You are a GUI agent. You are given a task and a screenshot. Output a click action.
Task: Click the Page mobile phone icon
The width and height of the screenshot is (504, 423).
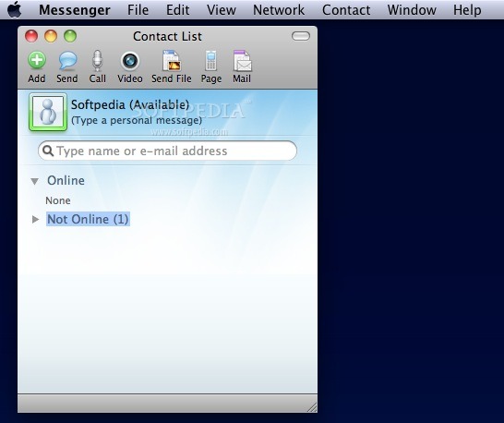[211, 61]
